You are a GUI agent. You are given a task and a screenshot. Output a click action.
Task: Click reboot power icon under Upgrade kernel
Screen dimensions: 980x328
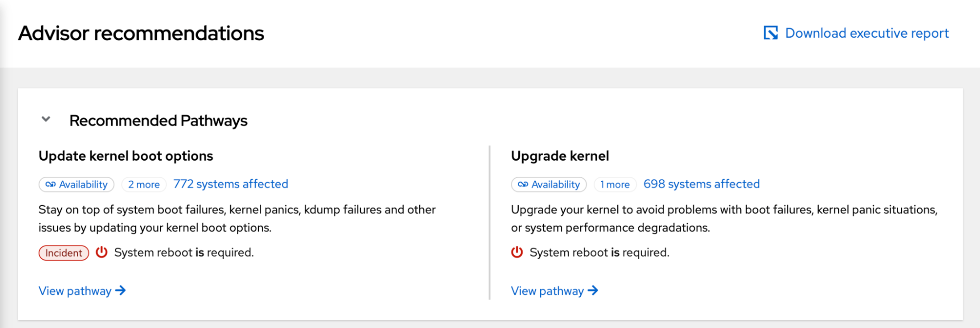point(517,252)
